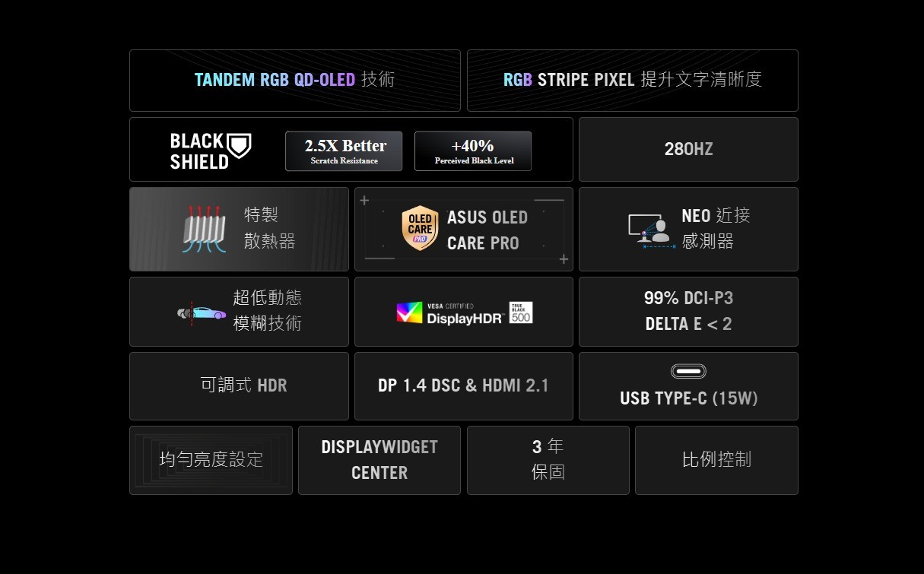Open the 比例控制 tile
This screenshot has height=574, width=924.
coord(716,461)
